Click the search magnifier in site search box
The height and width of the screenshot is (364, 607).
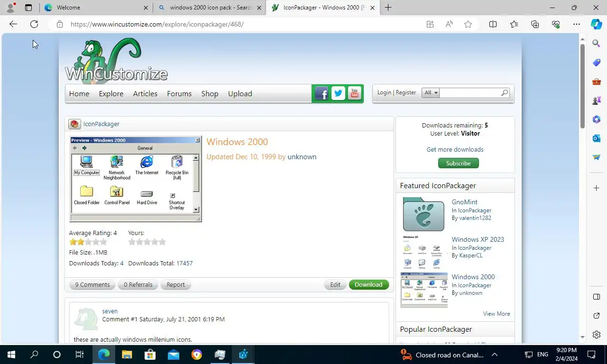point(505,93)
